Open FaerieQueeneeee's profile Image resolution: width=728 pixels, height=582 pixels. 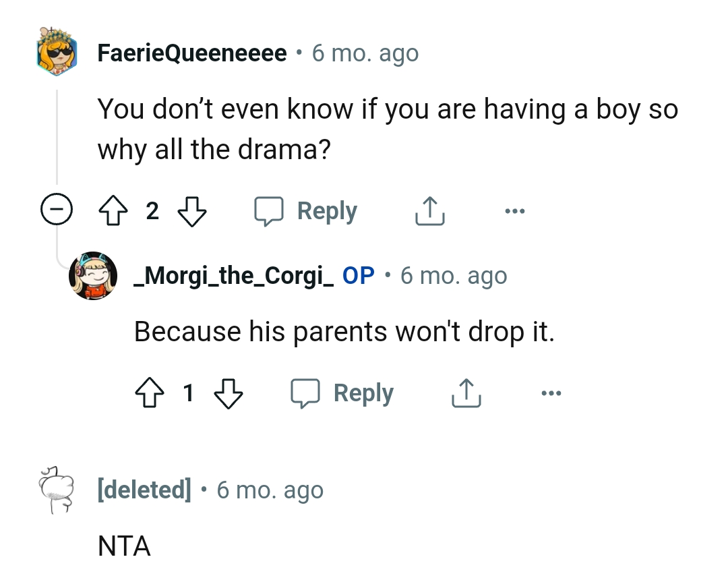(x=191, y=53)
